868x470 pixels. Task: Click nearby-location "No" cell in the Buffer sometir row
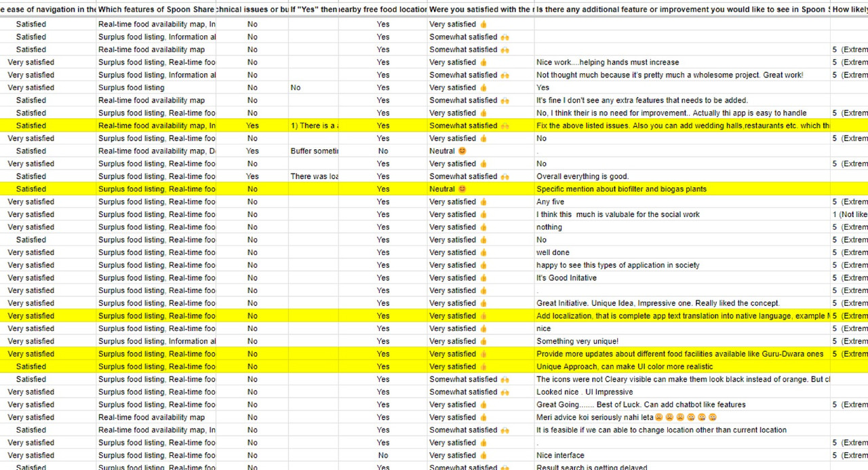[383, 151]
